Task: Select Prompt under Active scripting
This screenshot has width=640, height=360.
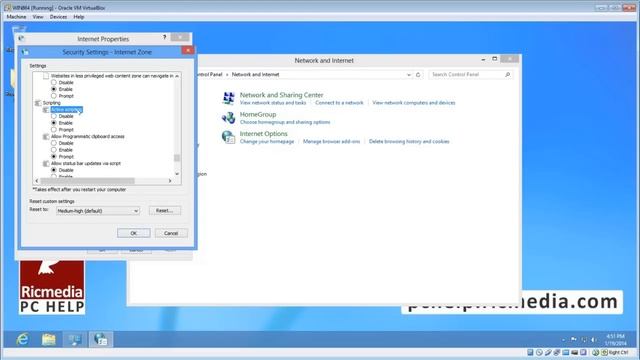Action: tap(53, 130)
